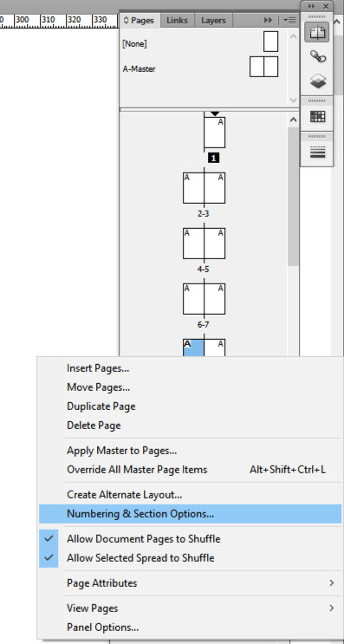Switch to the Layers tab

tap(213, 20)
